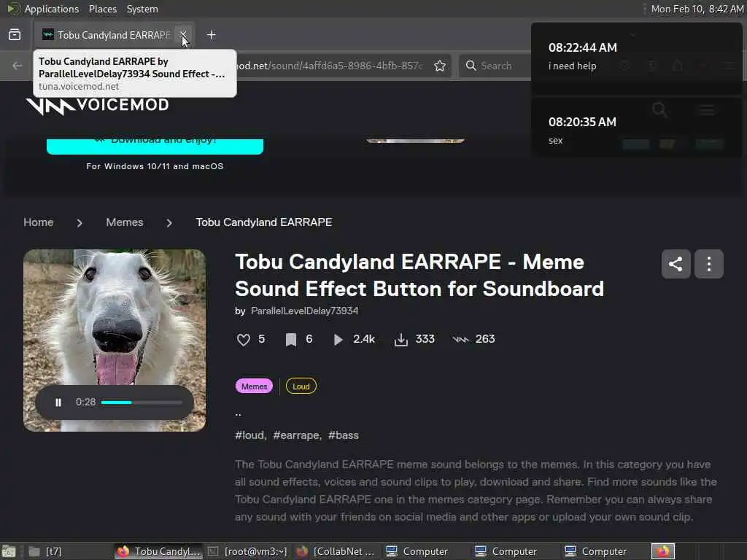This screenshot has width=747, height=560.
Task: Open the System menu
Action: [x=142, y=9]
